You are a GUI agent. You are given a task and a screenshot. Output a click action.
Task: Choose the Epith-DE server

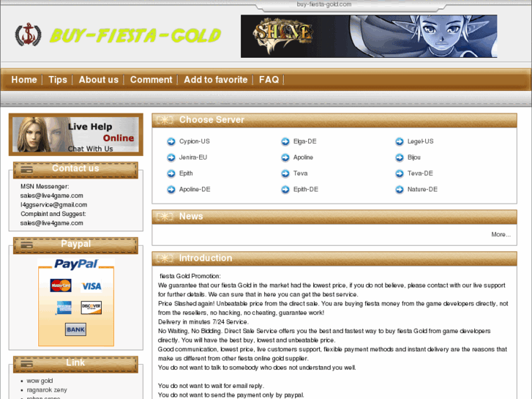[306, 189]
